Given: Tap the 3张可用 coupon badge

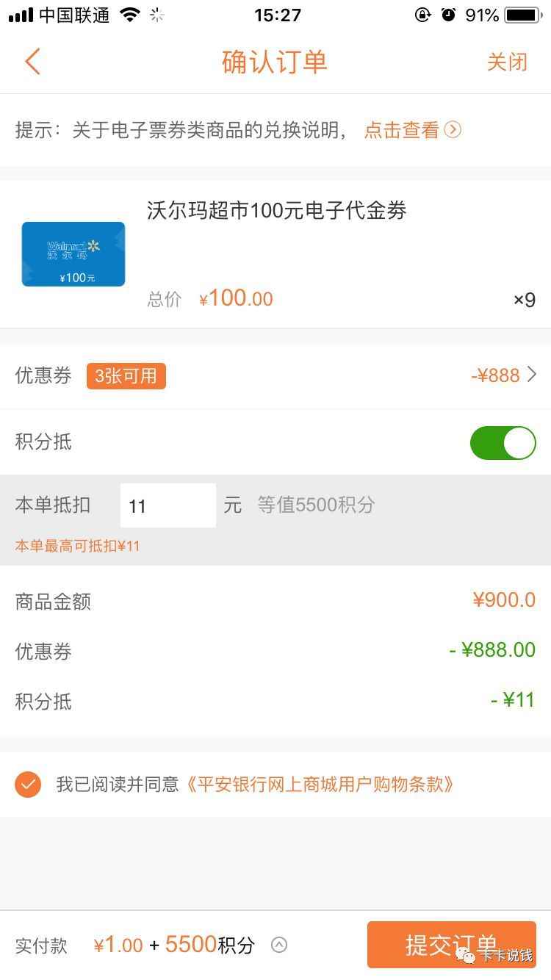Looking at the screenshot, I should tap(126, 376).
